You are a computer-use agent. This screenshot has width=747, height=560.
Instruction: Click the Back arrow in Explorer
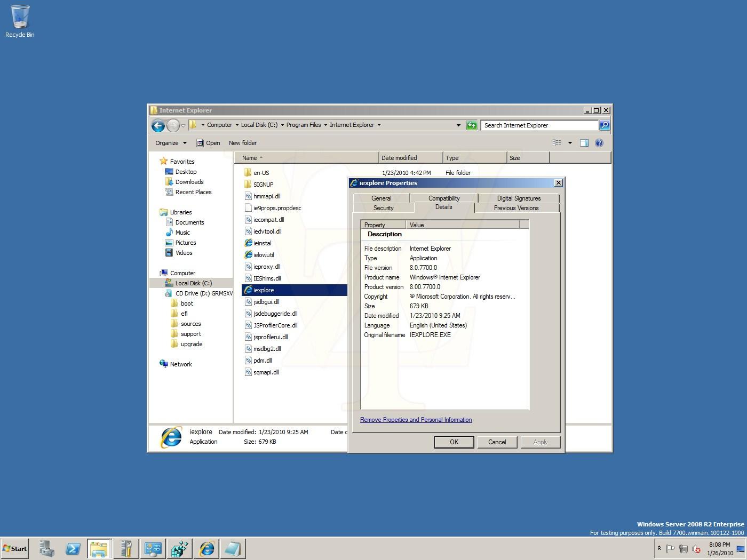158,125
